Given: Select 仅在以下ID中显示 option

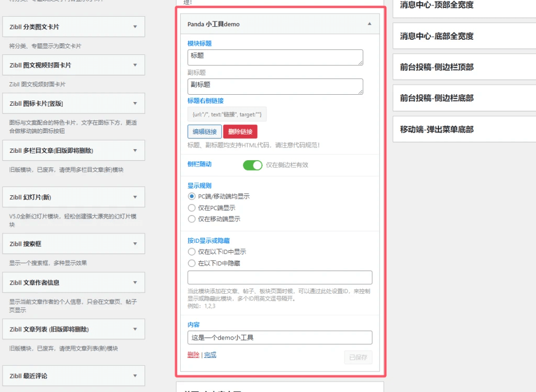Looking at the screenshot, I should point(191,251).
